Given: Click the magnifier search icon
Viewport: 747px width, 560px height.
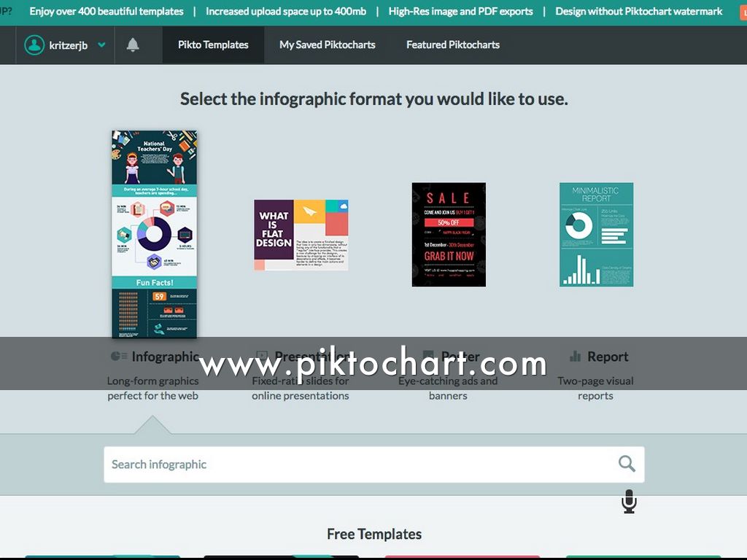Looking at the screenshot, I should pyautogui.click(x=627, y=464).
